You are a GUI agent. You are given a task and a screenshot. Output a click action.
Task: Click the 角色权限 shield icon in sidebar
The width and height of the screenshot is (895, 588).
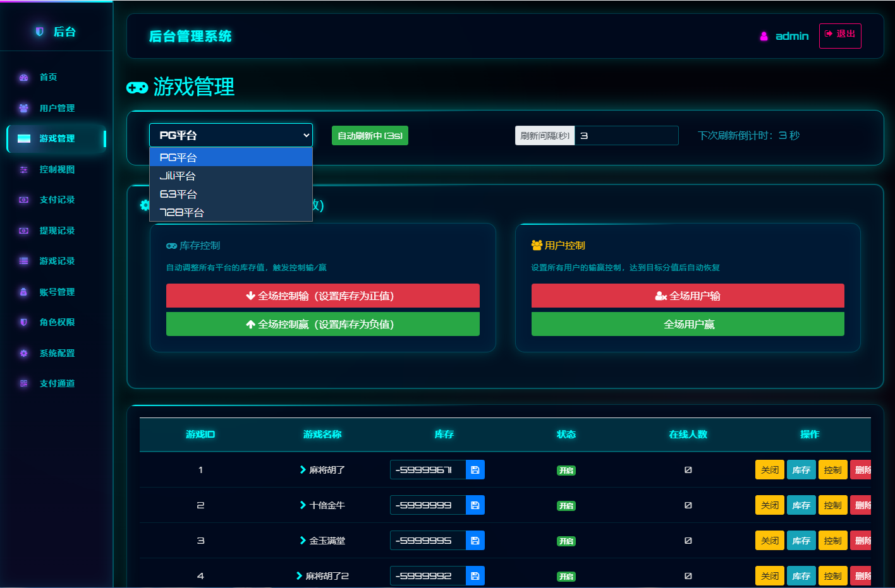tap(23, 322)
